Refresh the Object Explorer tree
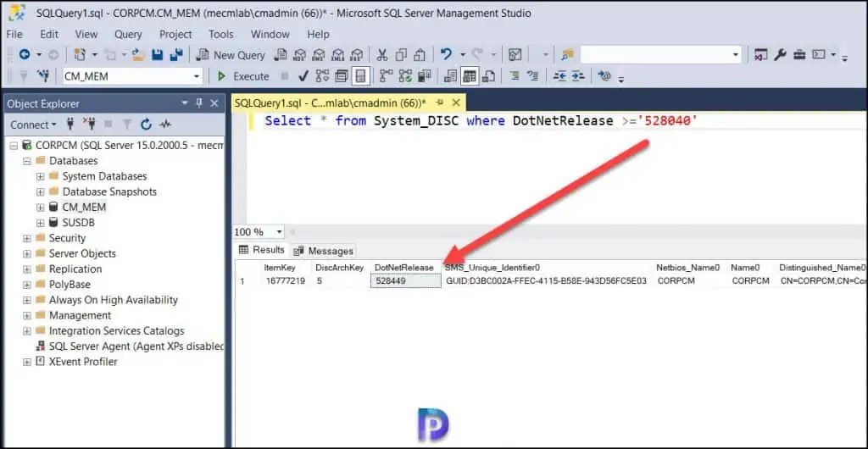 146,125
